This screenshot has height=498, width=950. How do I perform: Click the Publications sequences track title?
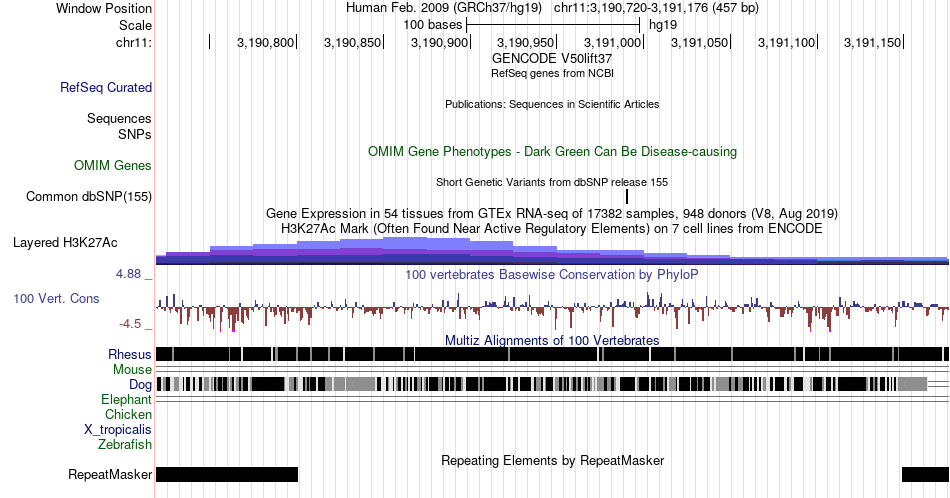click(552, 104)
